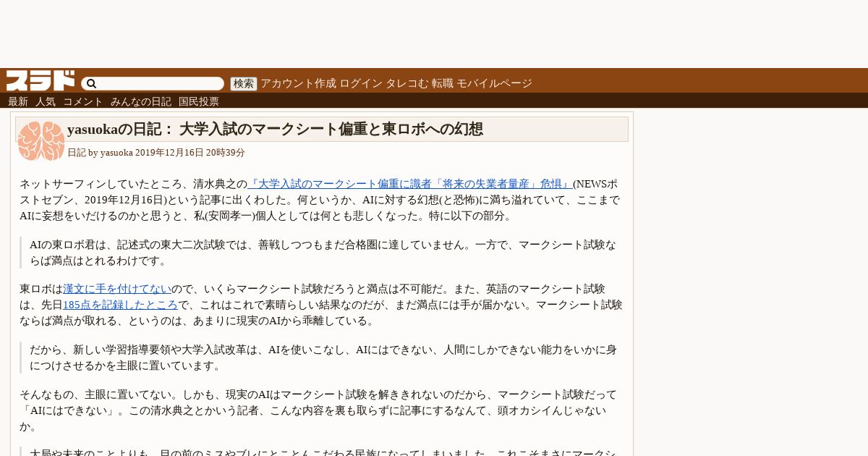Select the コメント menu item
This screenshot has height=456, width=868.
(83, 101)
